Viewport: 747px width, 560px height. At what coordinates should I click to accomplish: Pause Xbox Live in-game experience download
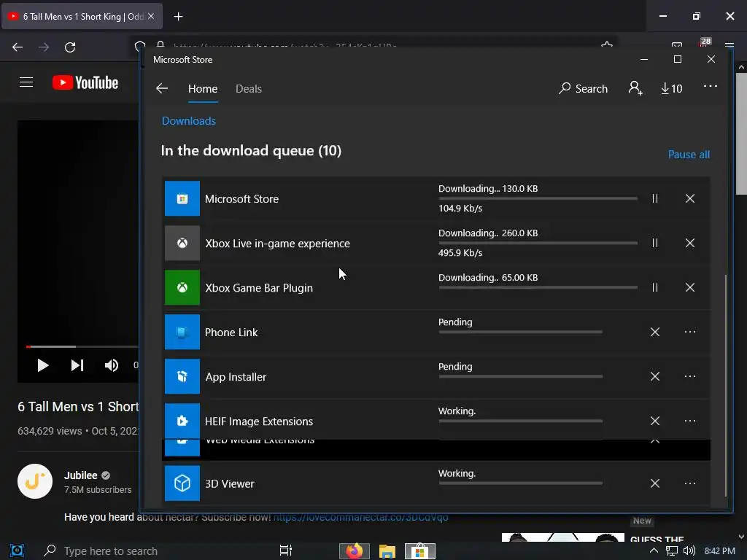655,243
